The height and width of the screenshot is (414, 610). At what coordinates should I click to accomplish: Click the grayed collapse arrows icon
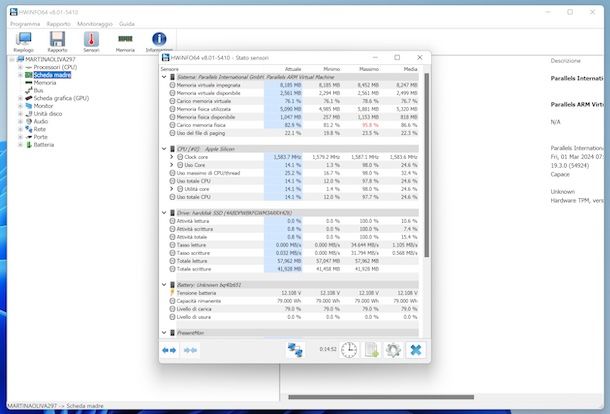coord(190,350)
